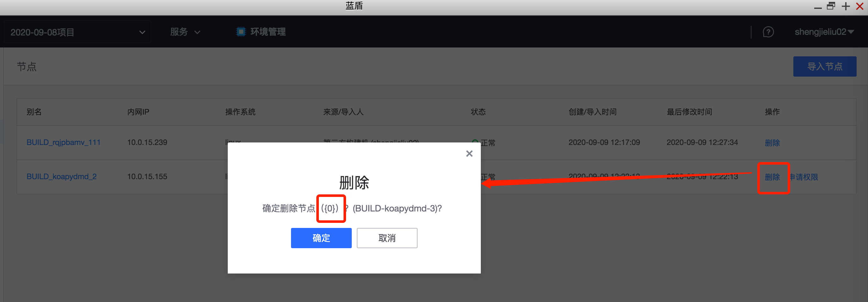Expand the 服务 services menu
The width and height of the screenshot is (868, 302).
[185, 32]
